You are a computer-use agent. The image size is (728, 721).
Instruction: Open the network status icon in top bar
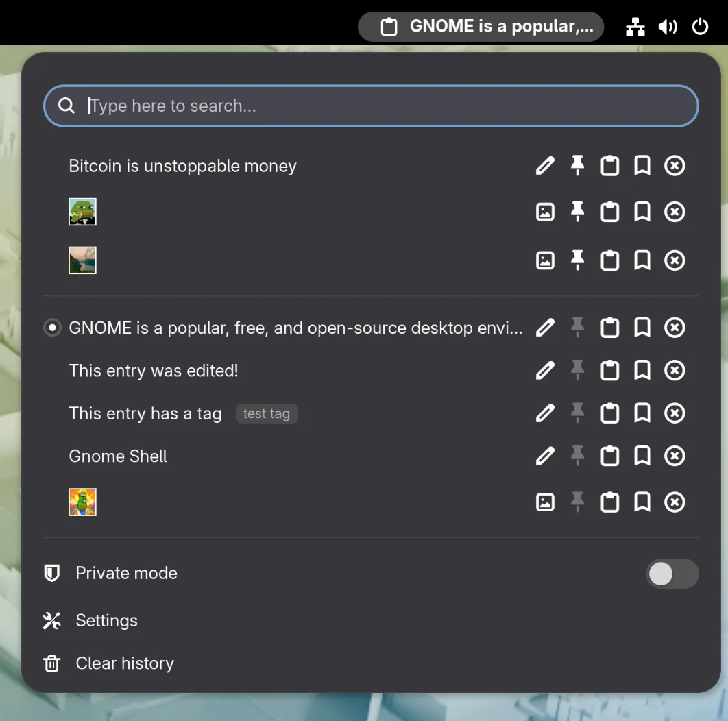click(x=635, y=27)
